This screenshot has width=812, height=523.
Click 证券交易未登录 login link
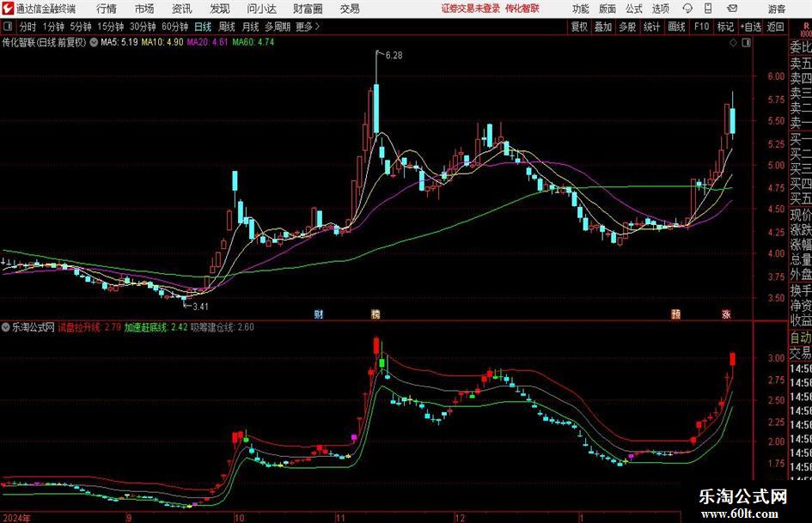[471, 9]
